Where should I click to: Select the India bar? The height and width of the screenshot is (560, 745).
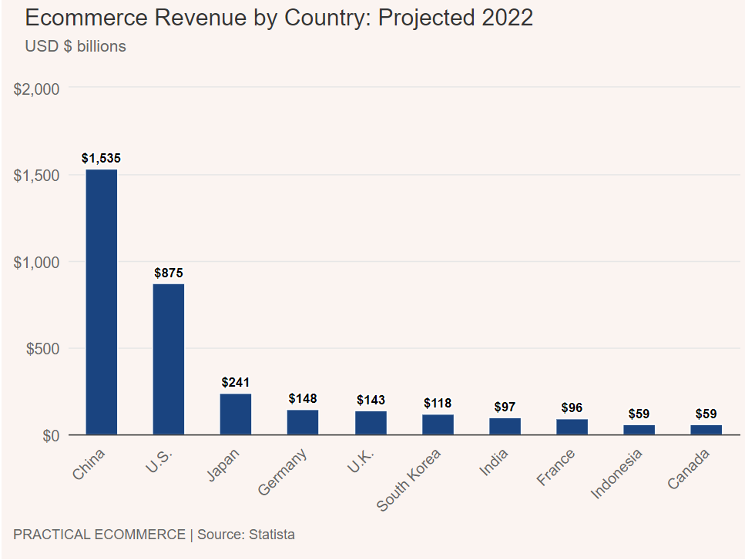click(x=505, y=427)
